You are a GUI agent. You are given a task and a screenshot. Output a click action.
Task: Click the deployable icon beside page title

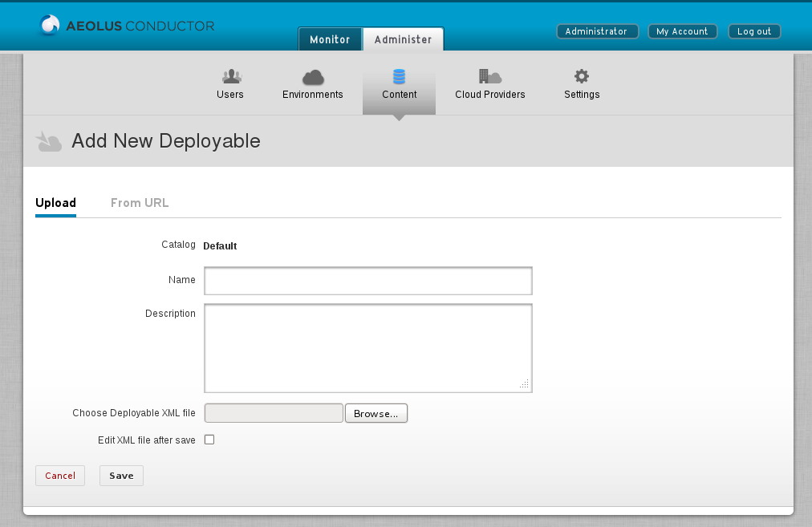pos(50,142)
